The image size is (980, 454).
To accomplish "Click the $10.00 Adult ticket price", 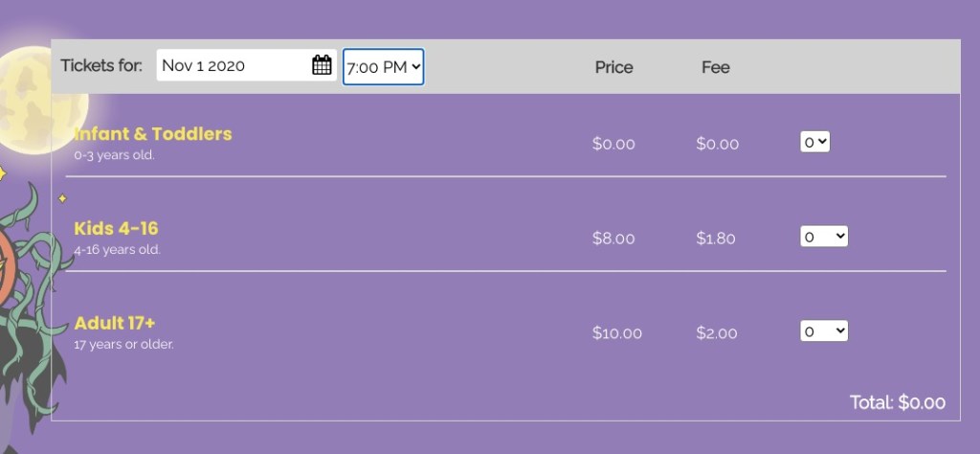I will tap(617, 333).
